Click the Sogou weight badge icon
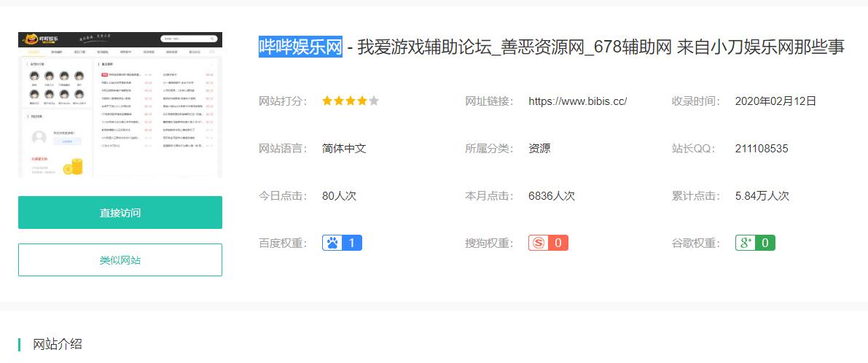Image resolution: width=868 pixels, height=363 pixels. coord(548,243)
